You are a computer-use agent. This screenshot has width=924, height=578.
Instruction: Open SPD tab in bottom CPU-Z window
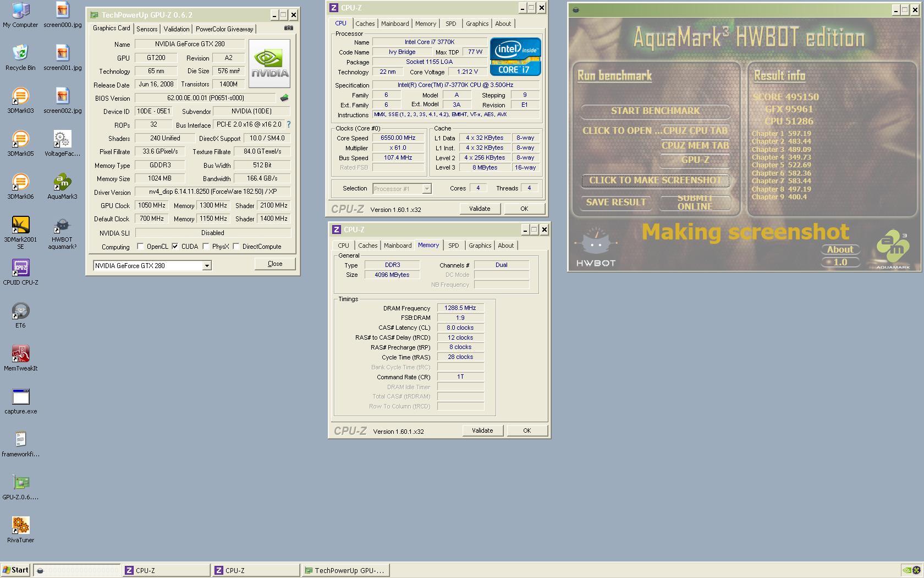453,246
